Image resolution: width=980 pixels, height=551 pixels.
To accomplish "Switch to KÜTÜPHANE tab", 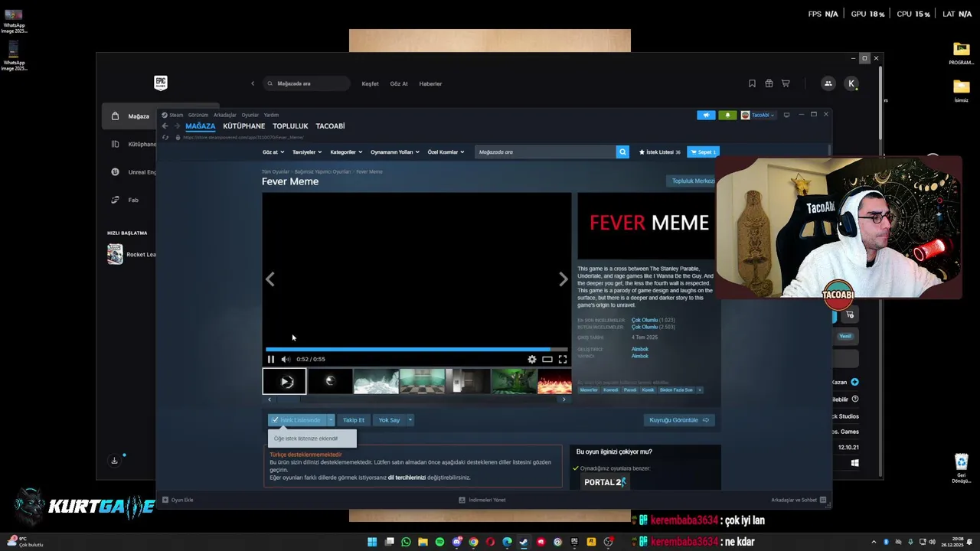I will (x=243, y=126).
